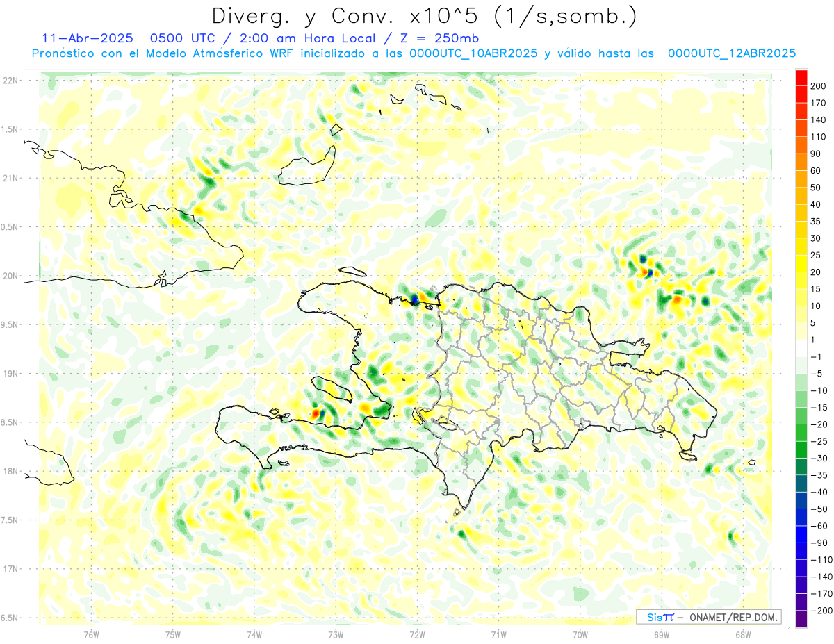Pick the purple swatch below the -200 label
The image size is (834, 644).
pos(801,619)
